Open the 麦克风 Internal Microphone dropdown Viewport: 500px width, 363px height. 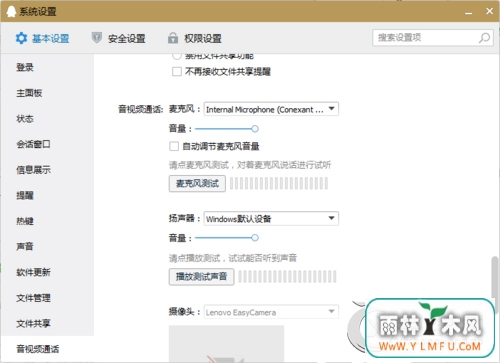click(x=271, y=109)
